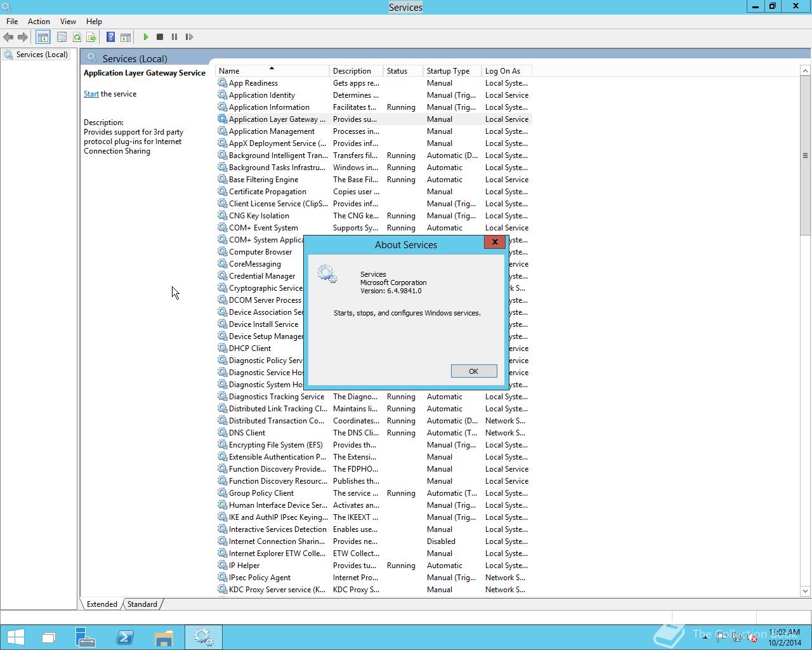Open Server Manager from the taskbar
The image size is (812, 650).
85,637
